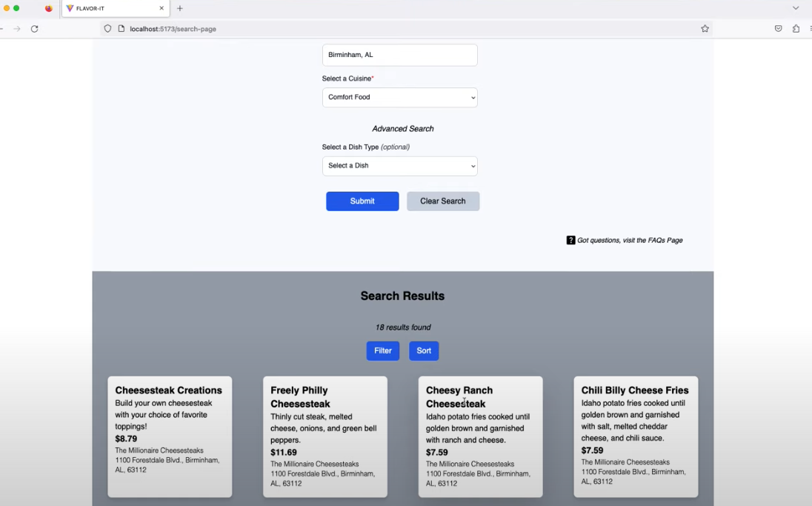This screenshot has width=812, height=506.
Task: Open the Cheesy Ranch Cheesesteak card
Action: point(481,436)
